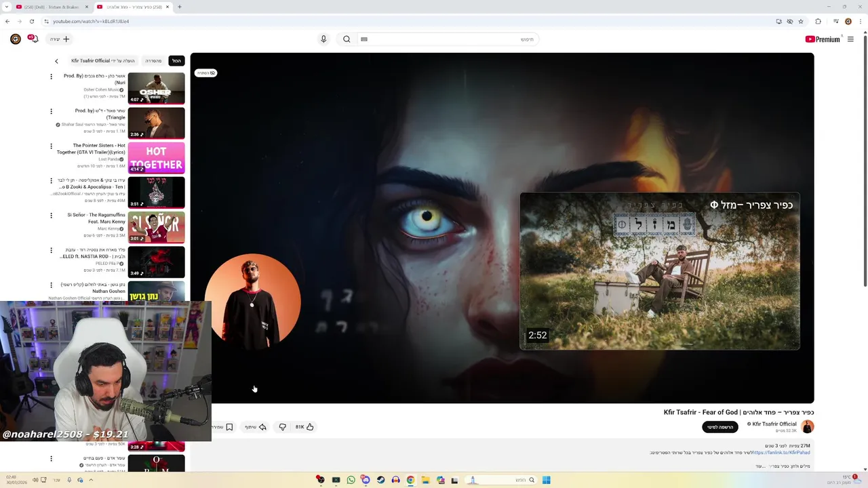Click the chips arrow for more filters

[56, 61]
